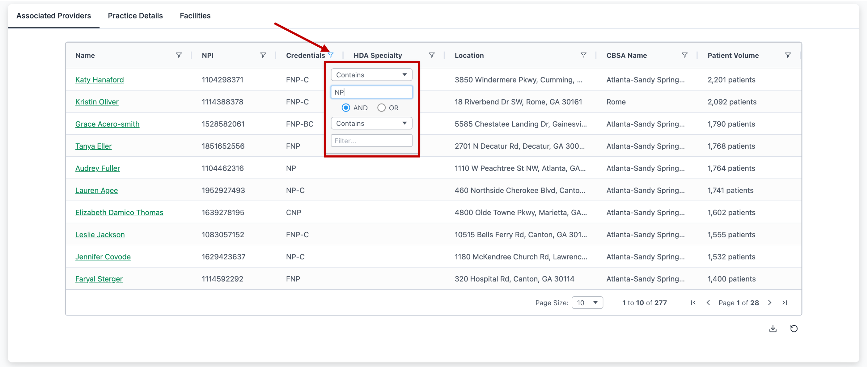Open the Name column filter icon
868x368 pixels.
tap(179, 55)
